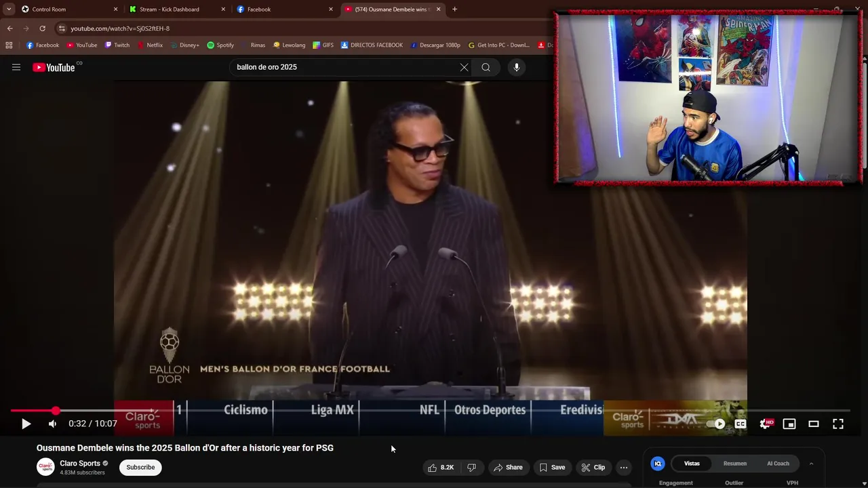Click the video progress bar scrubber
Image resolution: width=868 pixels, height=488 pixels.
[56, 411]
